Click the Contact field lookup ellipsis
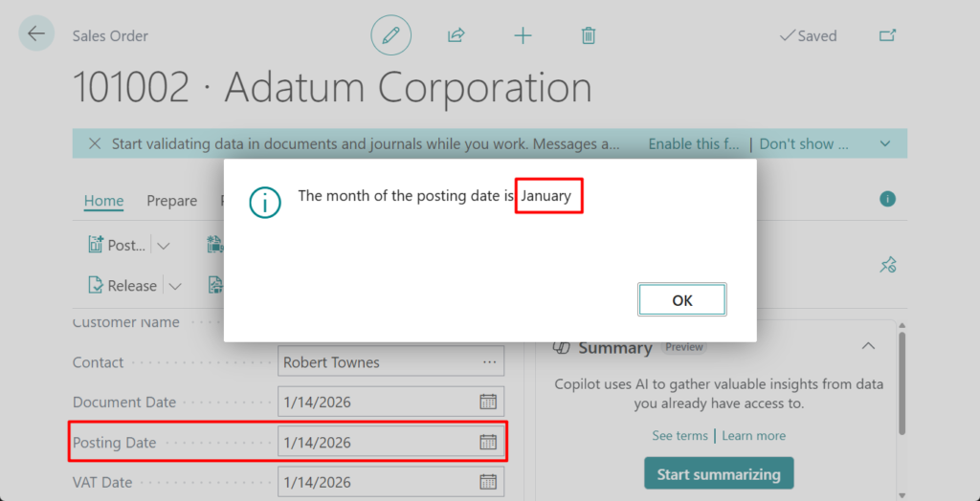The height and width of the screenshot is (501, 980). pos(490,362)
